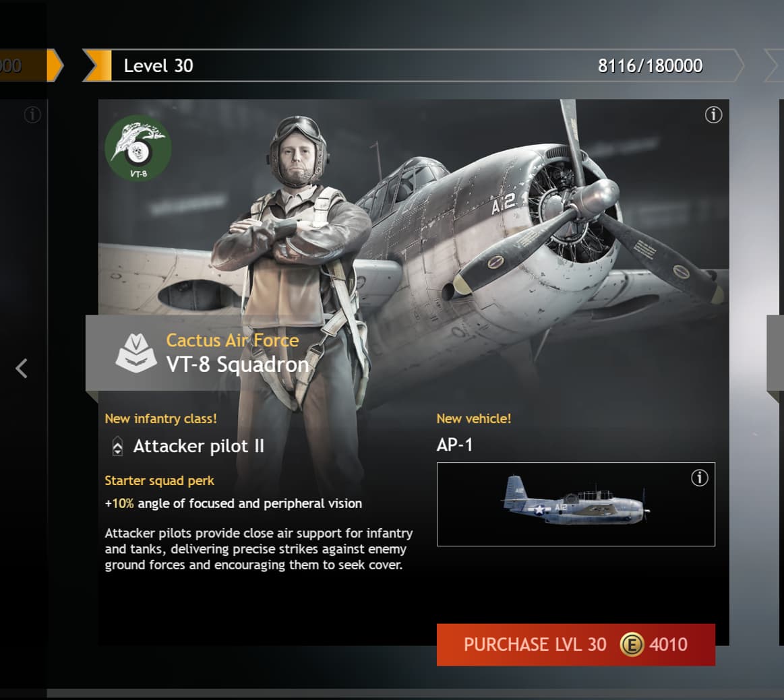Click the pilot cap squad class icon
Viewport: 784px width, 700px height.
click(136, 353)
